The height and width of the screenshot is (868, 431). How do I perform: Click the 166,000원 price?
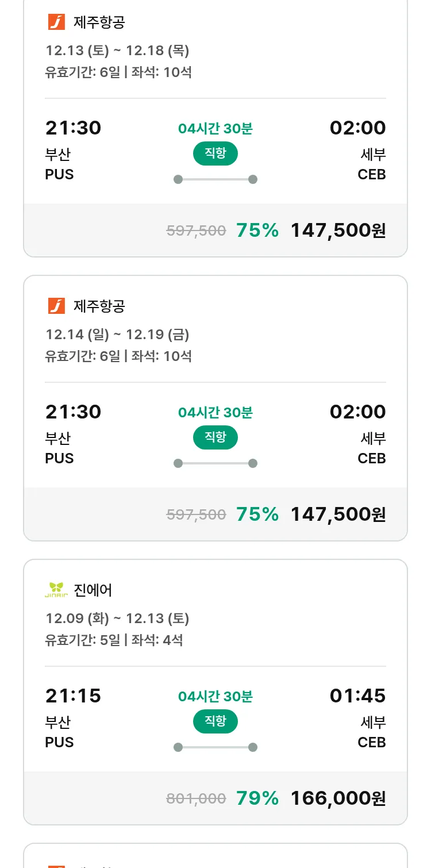[338, 798]
